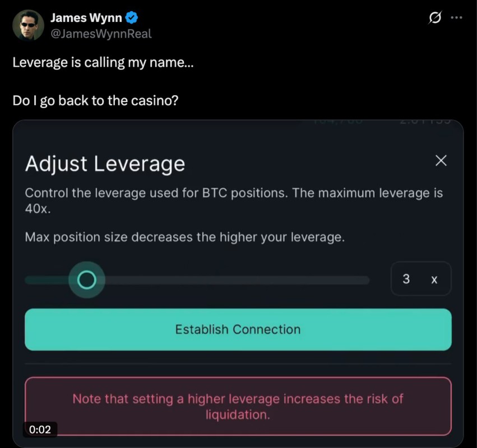Click the leverage slider handle
The image size is (477, 448).
coord(87,279)
